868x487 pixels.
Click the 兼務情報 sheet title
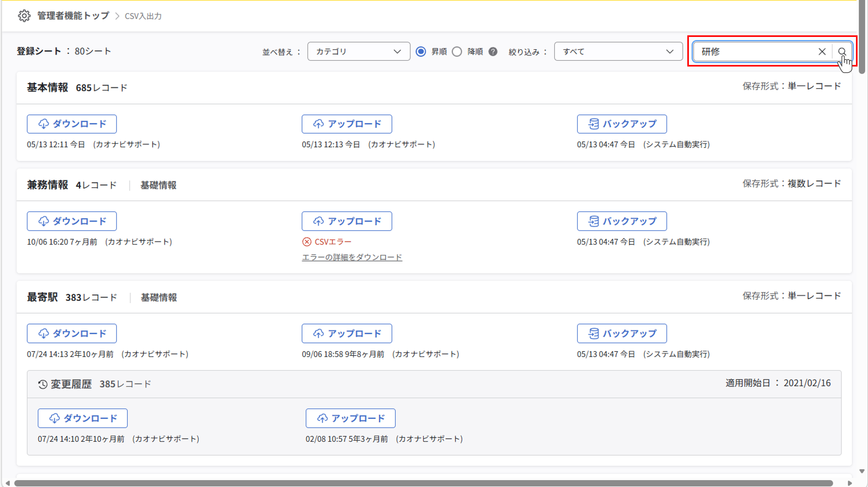(x=48, y=185)
